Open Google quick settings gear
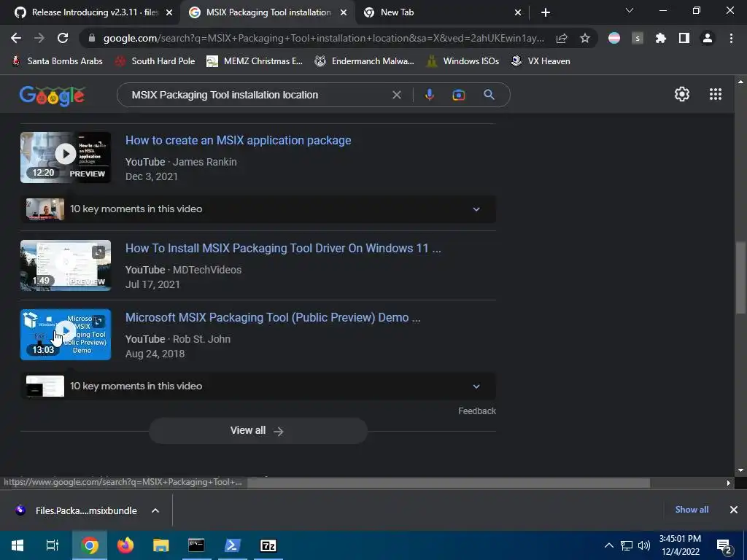 tap(682, 94)
